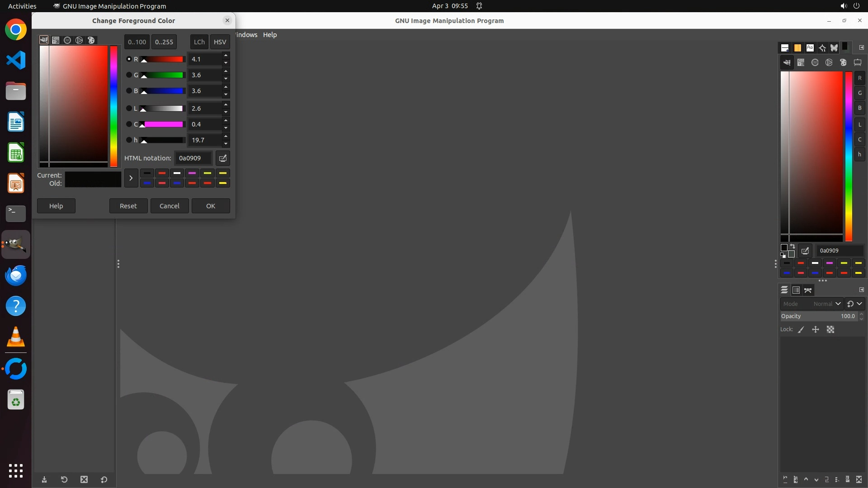
Task: Select the G channel radio button
Action: pyautogui.click(x=129, y=75)
